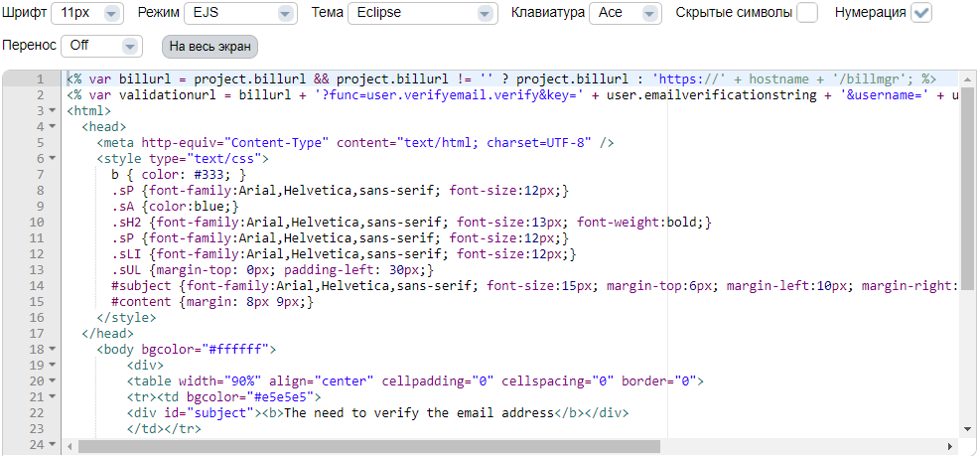Open the Режим EJS dropdown
This screenshot has width=980, height=456.
tap(241, 13)
